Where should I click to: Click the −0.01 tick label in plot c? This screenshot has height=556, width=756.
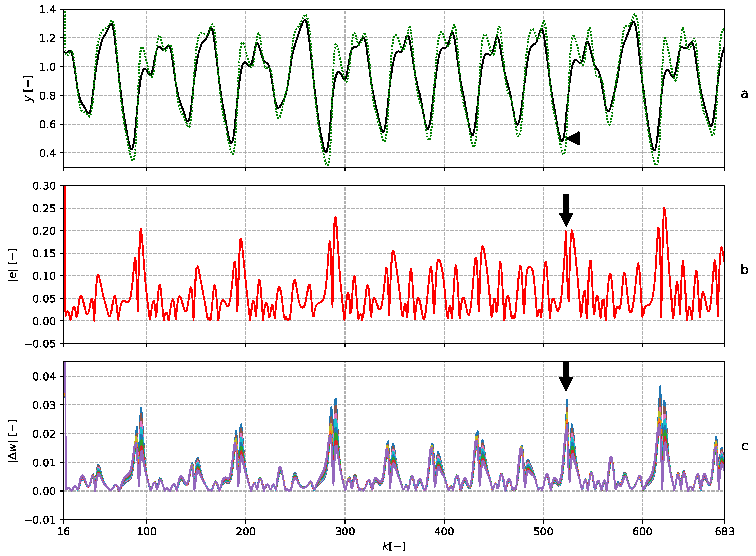(x=40, y=520)
